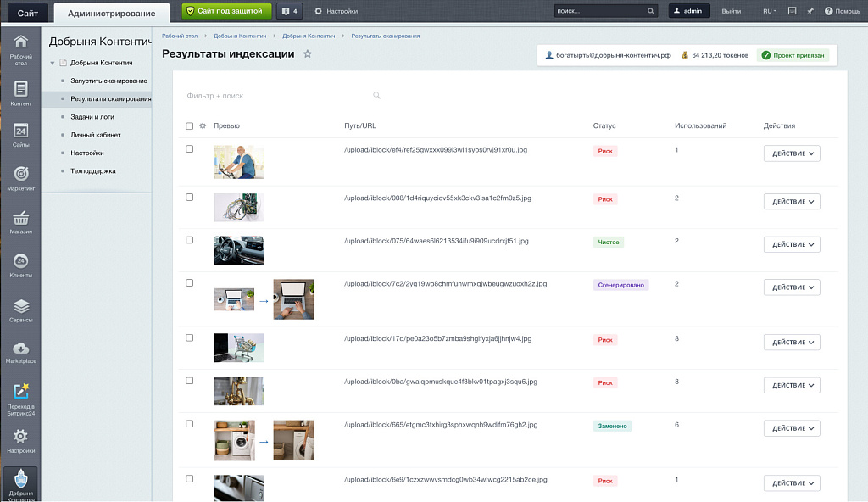The height and width of the screenshot is (502, 868).
Task: Open Действие dropdown for first row
Action: tap(792, 153)
